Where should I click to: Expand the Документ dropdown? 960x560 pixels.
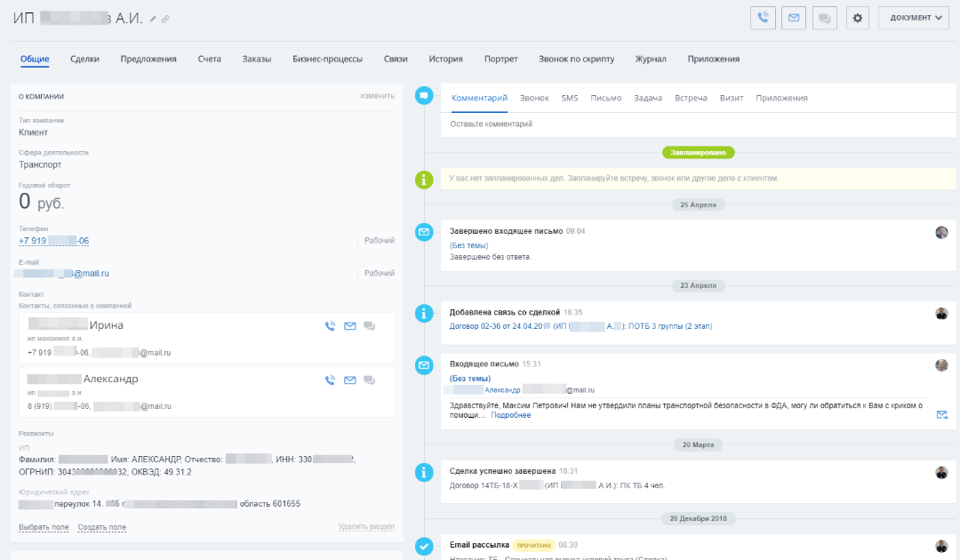click(x=913, y=18)
